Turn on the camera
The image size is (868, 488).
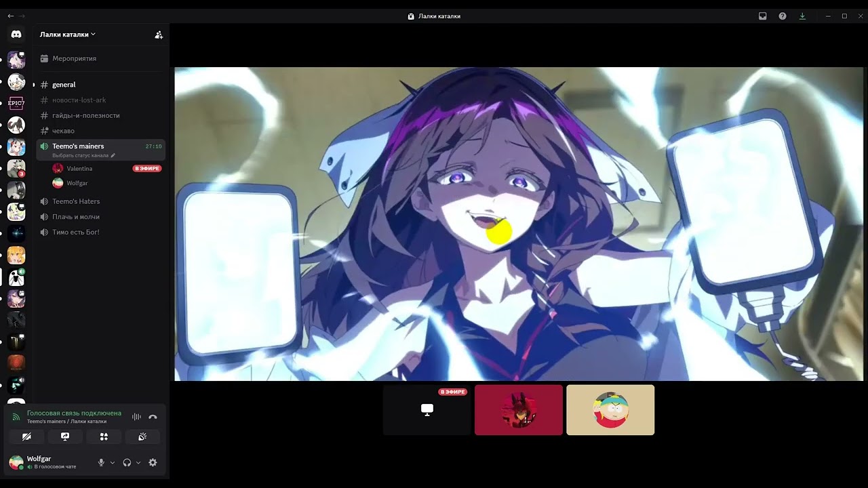(26, 436)
